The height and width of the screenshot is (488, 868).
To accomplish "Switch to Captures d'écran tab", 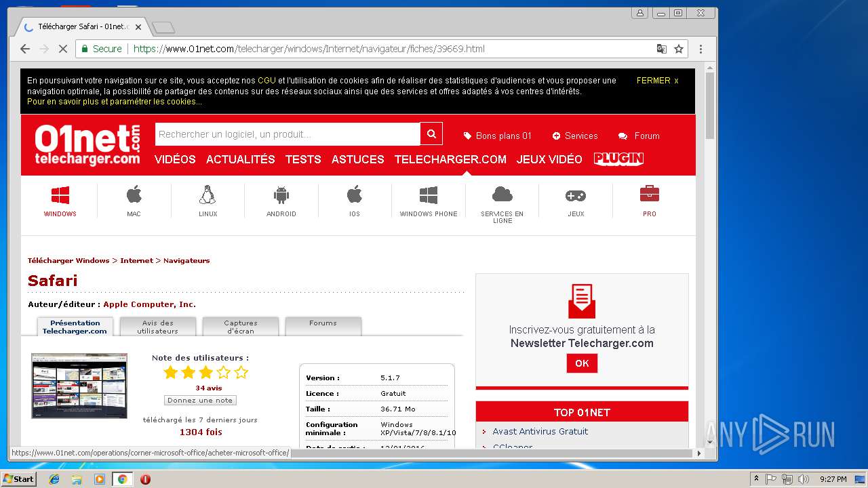I will click(x=241, y=327).
